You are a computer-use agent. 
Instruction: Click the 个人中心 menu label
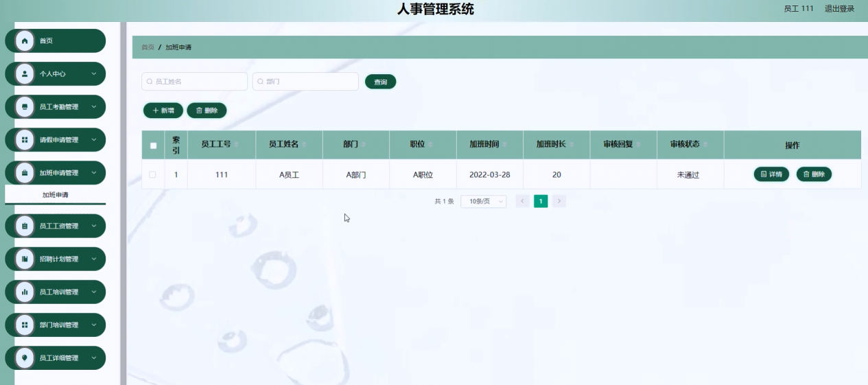(x=53, y=73)
